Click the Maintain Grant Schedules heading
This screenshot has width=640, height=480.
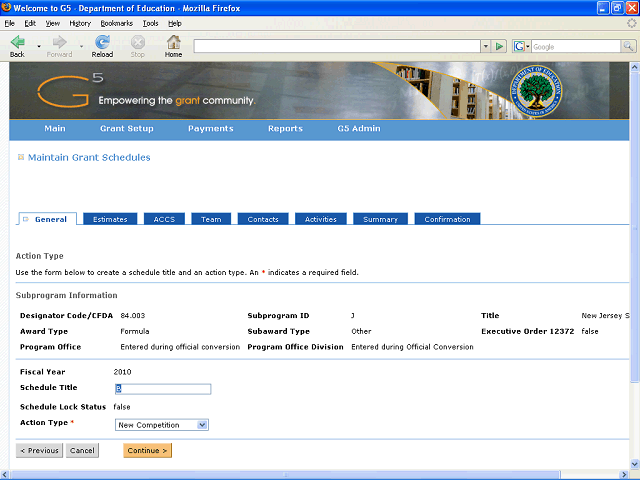89,157
